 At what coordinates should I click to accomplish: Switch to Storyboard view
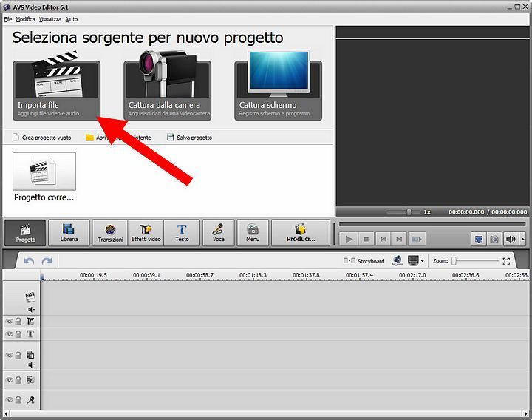click(364, 261)
